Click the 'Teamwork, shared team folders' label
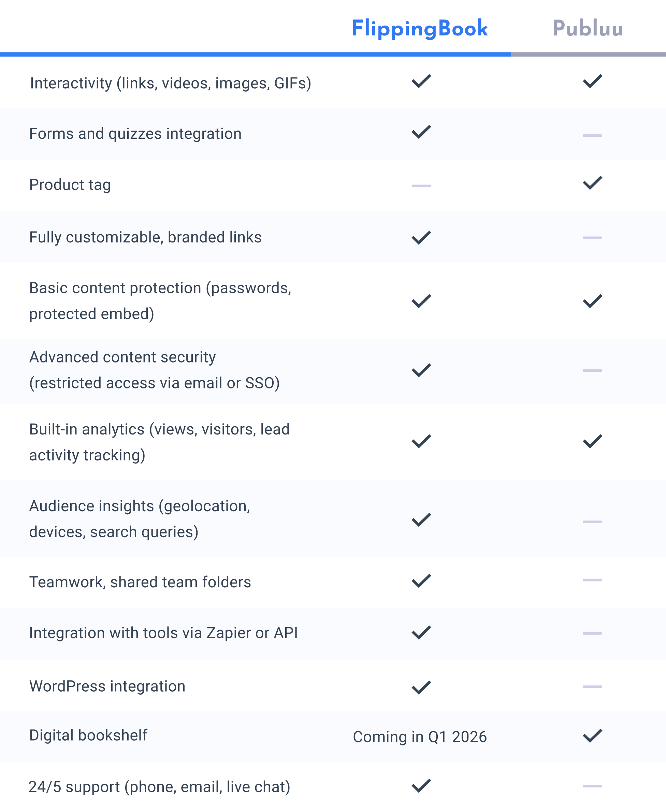This screenshot has height=812, width=666. pos(140,582)
